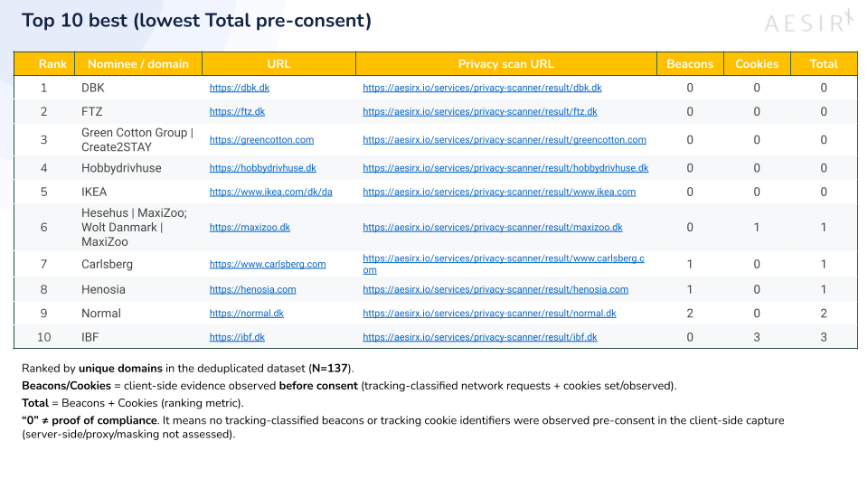
Task: Open privacy scan result for ibf.dk
Action: [x=480, y=337]
